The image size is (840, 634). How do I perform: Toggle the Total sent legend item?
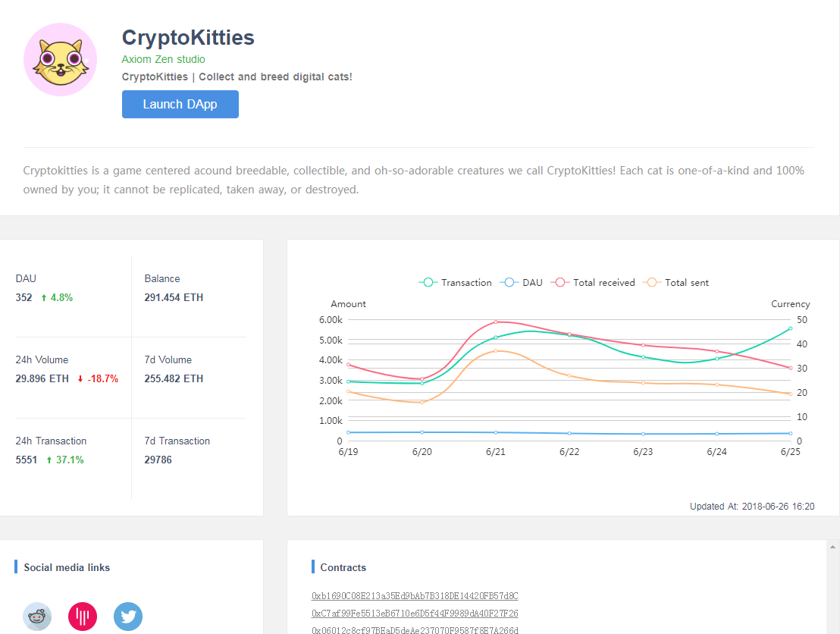[x=675, y=282]
